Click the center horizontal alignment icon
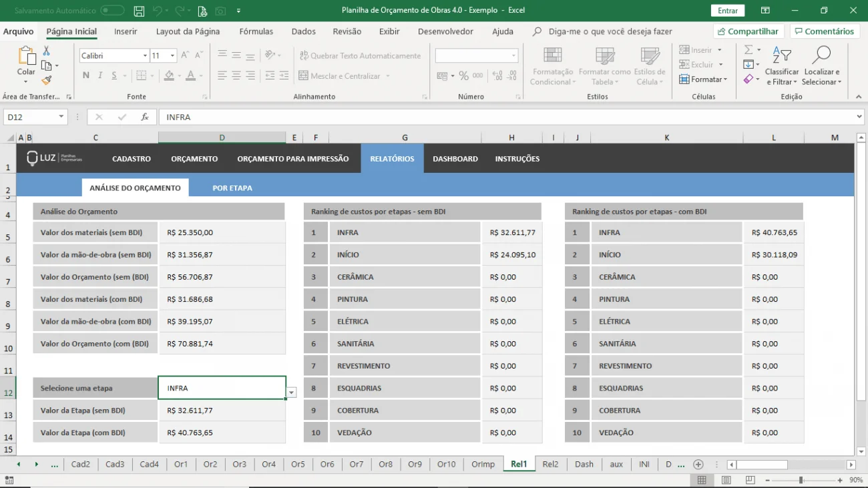This screenshot has height=488, width=868. coord(236,75)
